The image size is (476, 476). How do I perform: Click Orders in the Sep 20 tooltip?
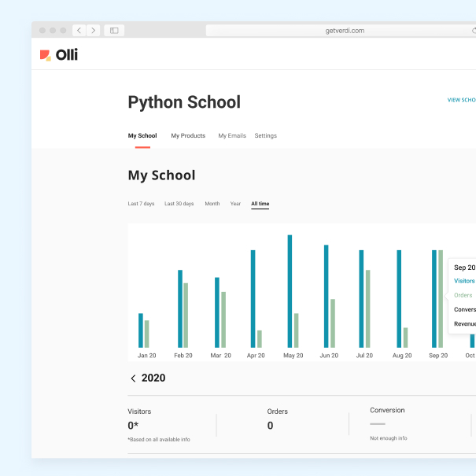point(463,295)
